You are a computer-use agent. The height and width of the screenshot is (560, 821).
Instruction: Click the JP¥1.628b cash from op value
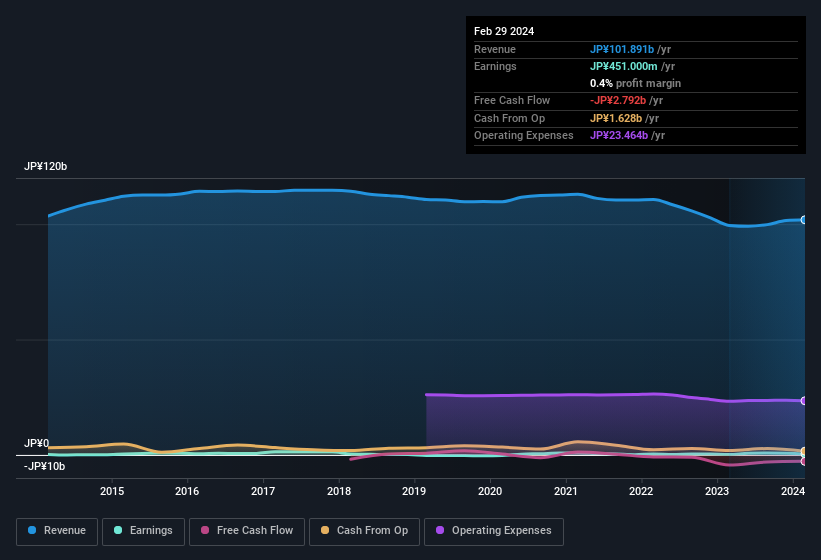(616, 118)
